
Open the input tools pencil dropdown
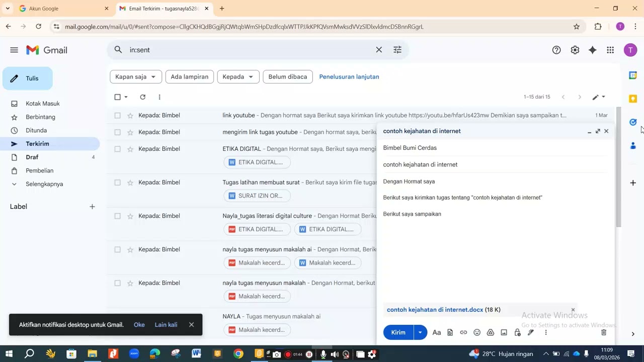599,97
